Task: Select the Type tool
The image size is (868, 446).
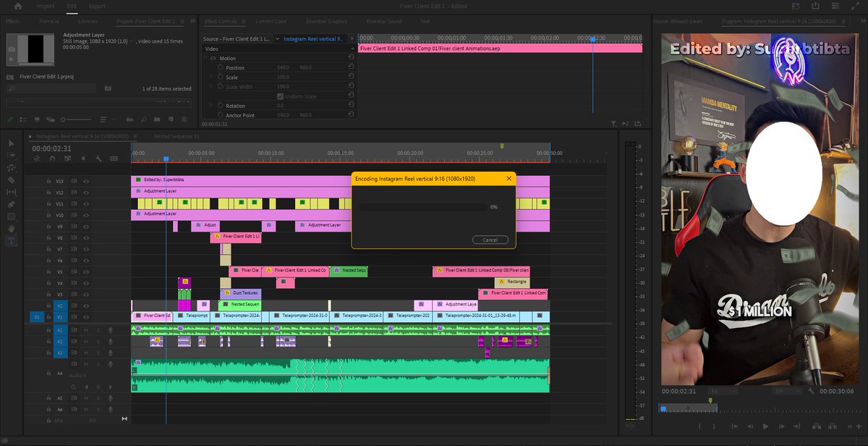Action: (12, 240)
